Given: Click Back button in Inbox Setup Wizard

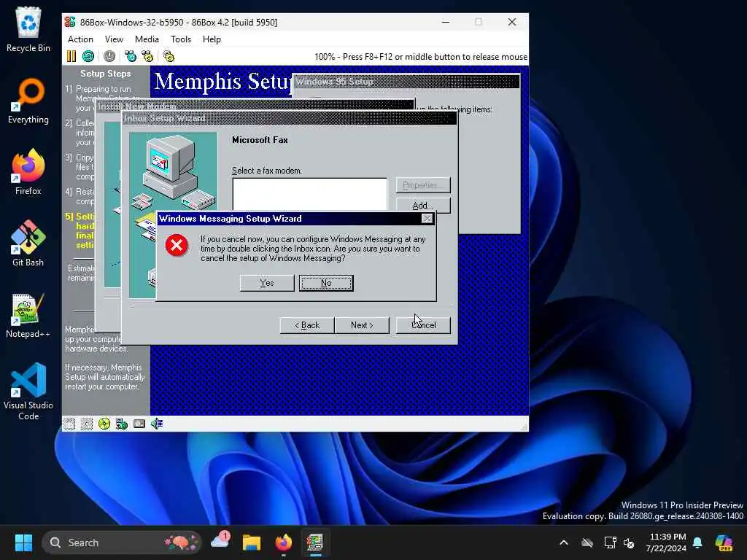Looking at the screenshot, I should click(x=307, y=325).
